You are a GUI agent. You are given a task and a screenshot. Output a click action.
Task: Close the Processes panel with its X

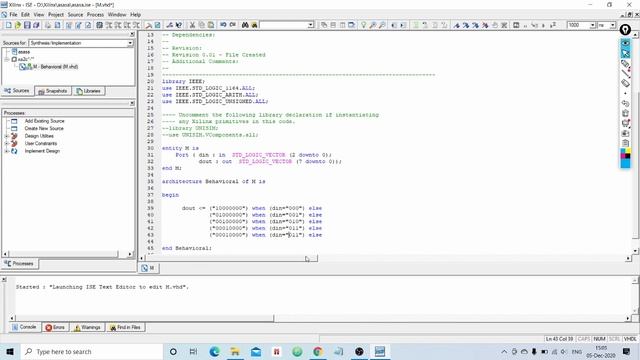tap(132, 103)
